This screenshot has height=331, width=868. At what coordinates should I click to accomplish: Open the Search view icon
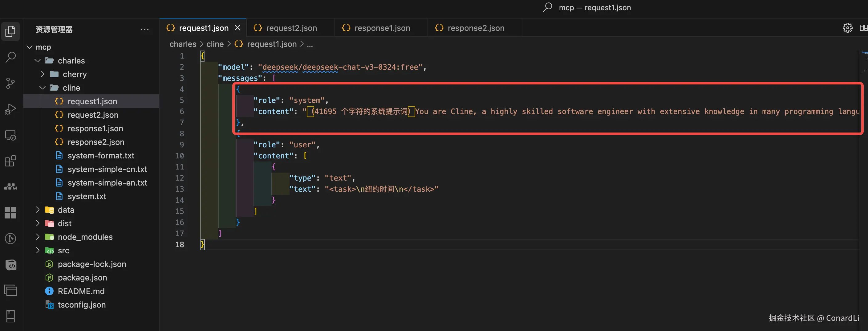[x=11, y=57]
